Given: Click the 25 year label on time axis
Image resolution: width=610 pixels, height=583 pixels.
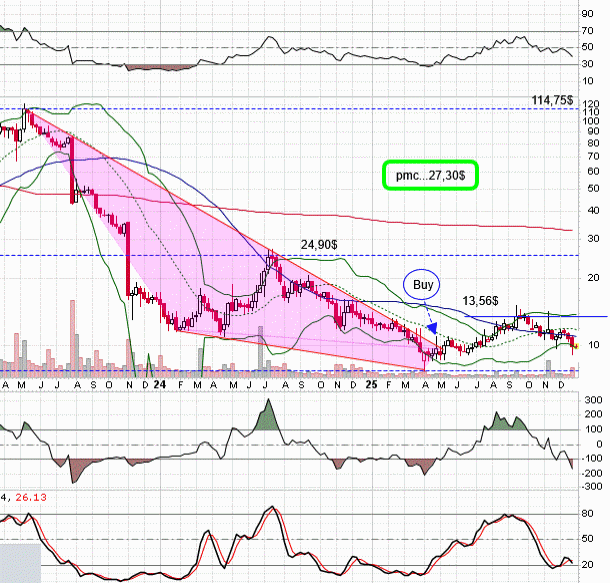Looking at the screenshot, I should point(371,384).
